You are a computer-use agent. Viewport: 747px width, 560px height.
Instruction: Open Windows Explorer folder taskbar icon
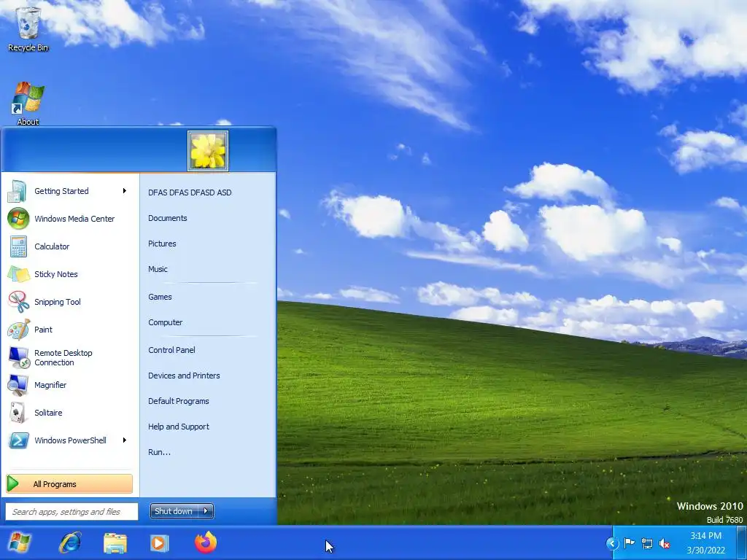tap(115, 542)
